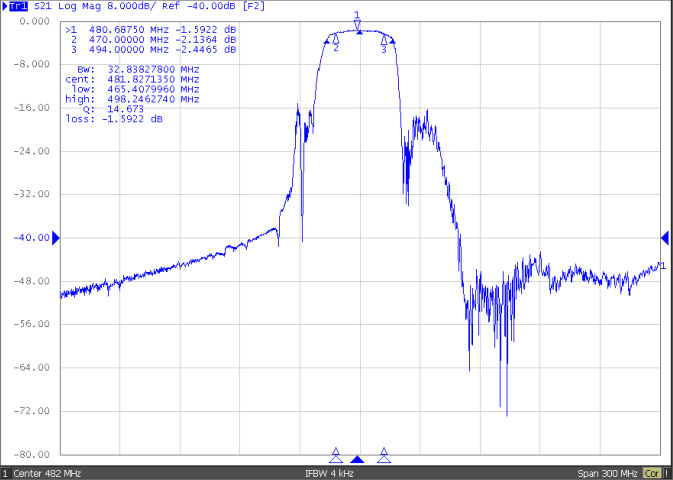Image resolution: width=673 pixels, height=480 pixels.
Task: Click the Center 482 MHz field
Action: coord(48,473)
